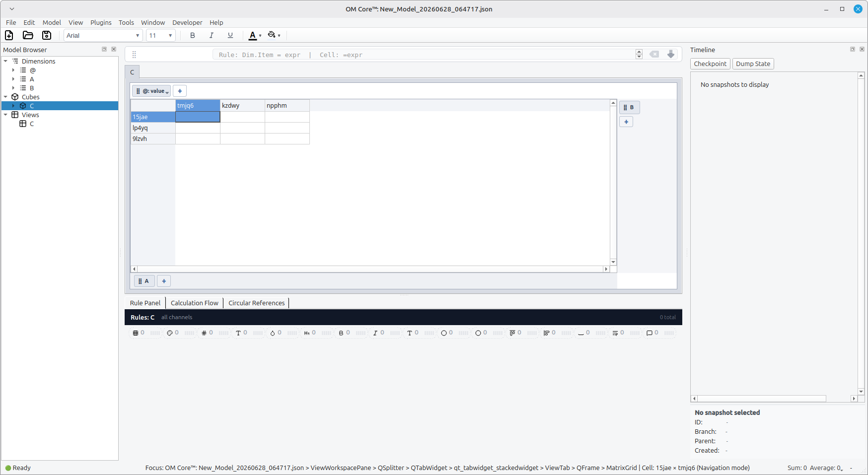
Task: Click the B column dimension chip
Action: click(629, 107)
